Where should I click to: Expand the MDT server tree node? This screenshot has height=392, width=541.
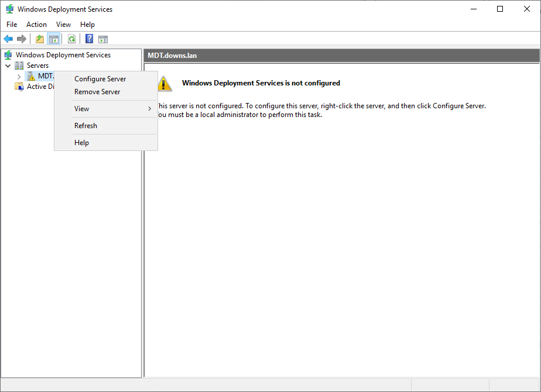[19, 76]
